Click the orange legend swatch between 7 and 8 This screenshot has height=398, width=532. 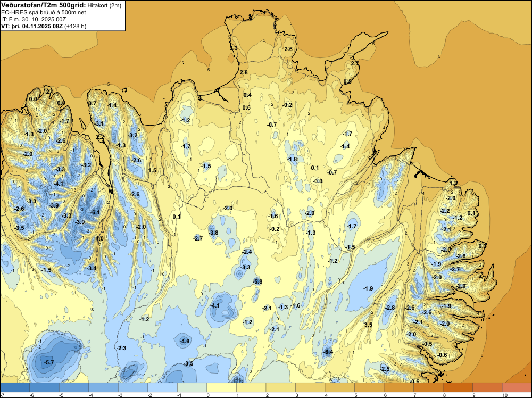(x=428, y=387)
